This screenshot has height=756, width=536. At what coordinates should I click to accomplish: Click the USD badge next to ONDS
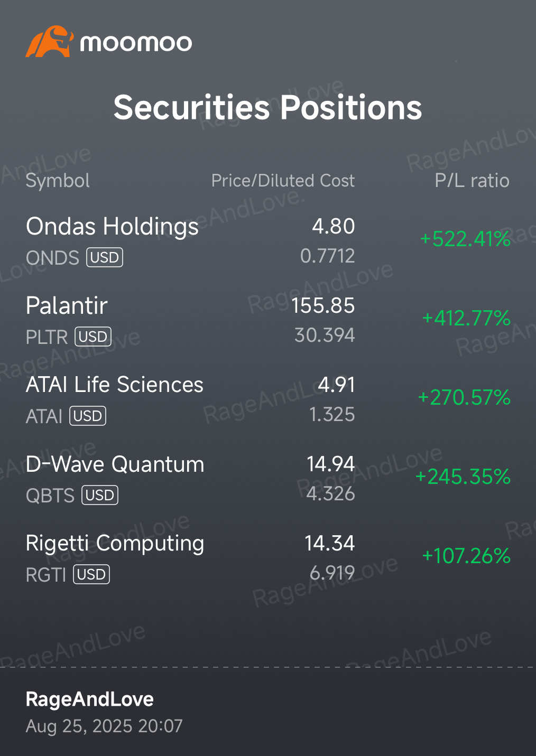pyautogui.click(x=105, y=258)
